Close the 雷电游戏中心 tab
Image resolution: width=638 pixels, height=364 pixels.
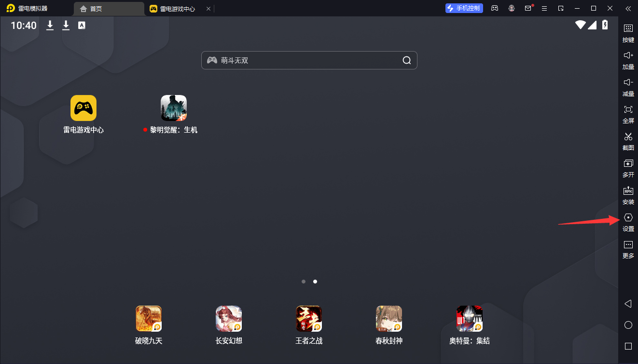coord(208,9)
